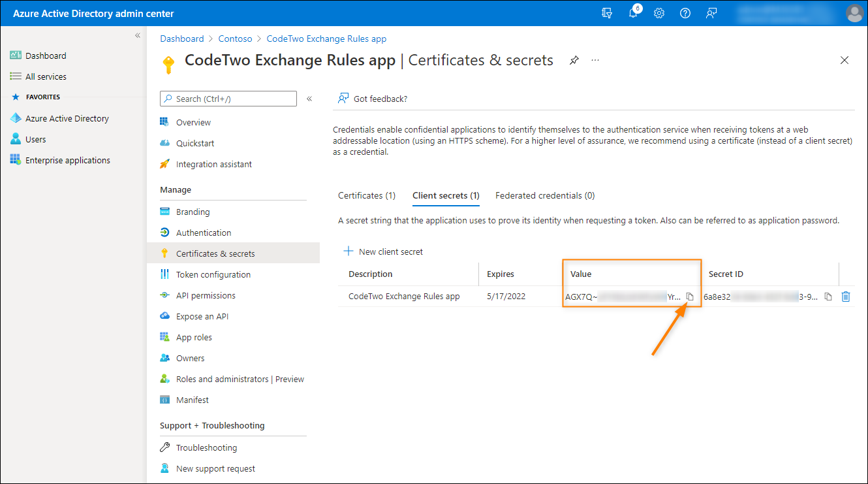This screenshot has height=484, width=868.
Task: Open Azure Active Directory favorite
Action: pyautogui.click(x=59, y=118)
